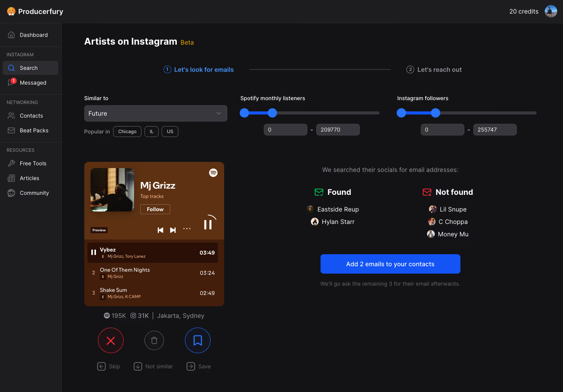Screen dimensions: 563x392
Task: Select Hylan Starr in the Found list
Action: 333,222
